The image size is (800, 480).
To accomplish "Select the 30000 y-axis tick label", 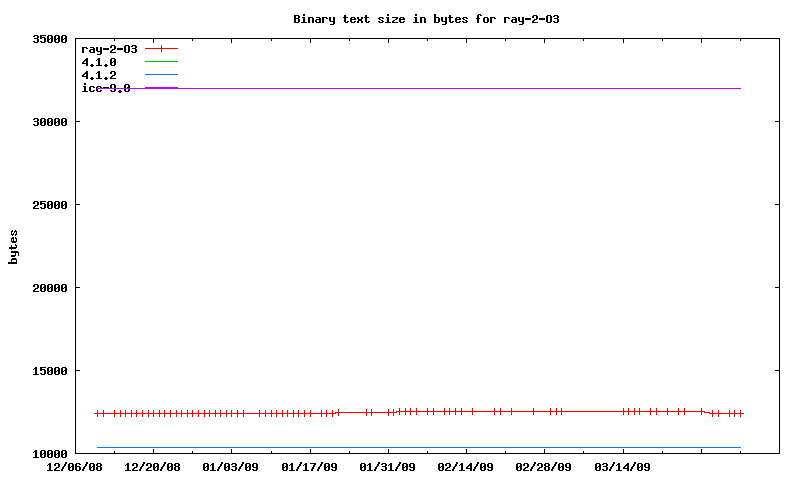I will point(47,122).
